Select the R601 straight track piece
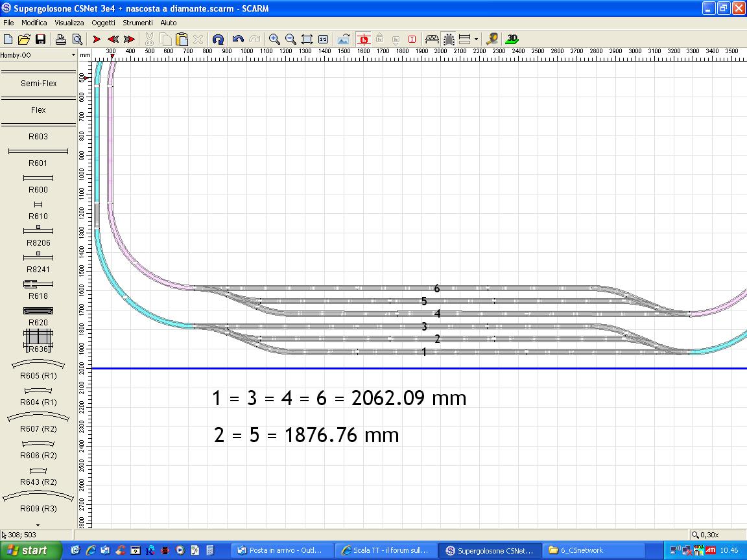 point(38,157)
